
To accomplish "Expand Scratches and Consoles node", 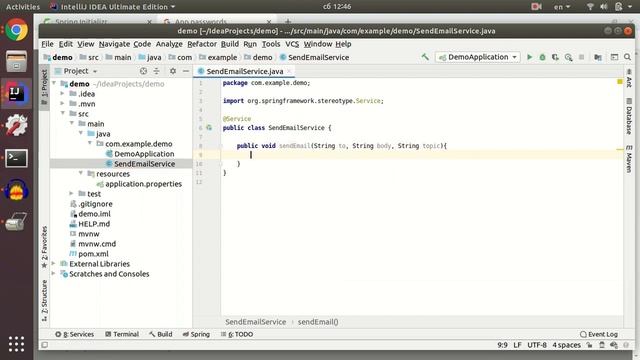I will (53, 274).
